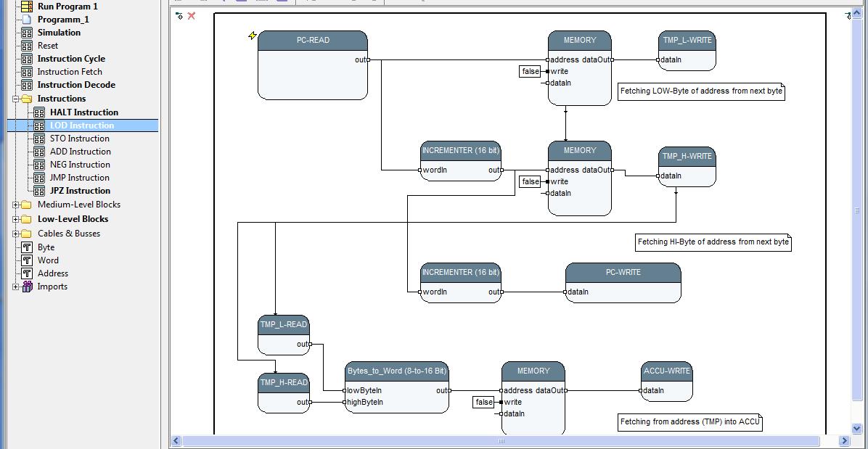Click the lightning bolt icon beside PC-READ

point(253,36)
